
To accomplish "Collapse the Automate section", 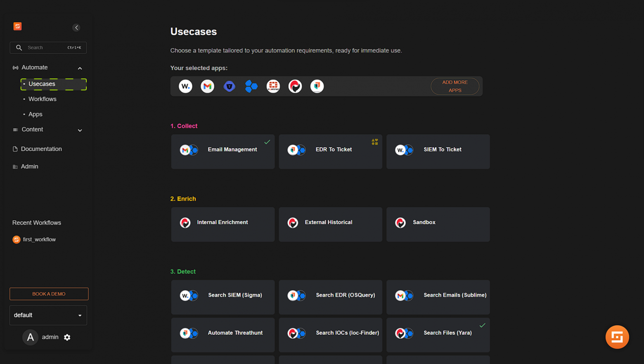I will click(x=80, y=68).
